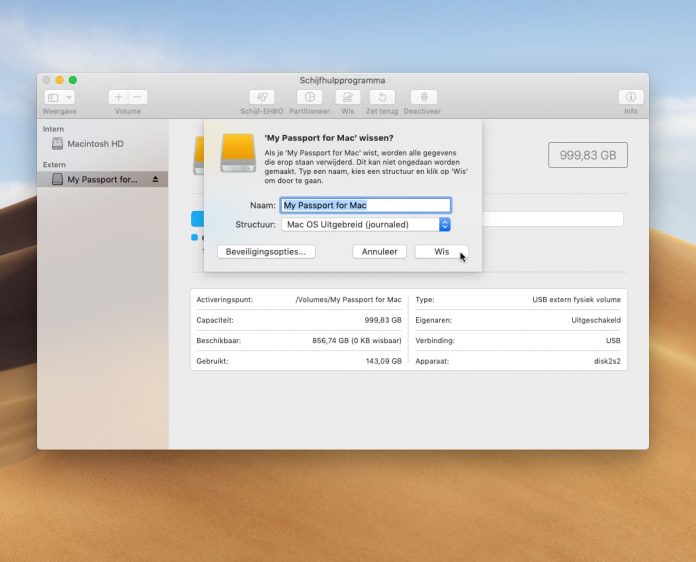Cancel erase with Annuleer button
Screen dimensions: 696x562
379,252
